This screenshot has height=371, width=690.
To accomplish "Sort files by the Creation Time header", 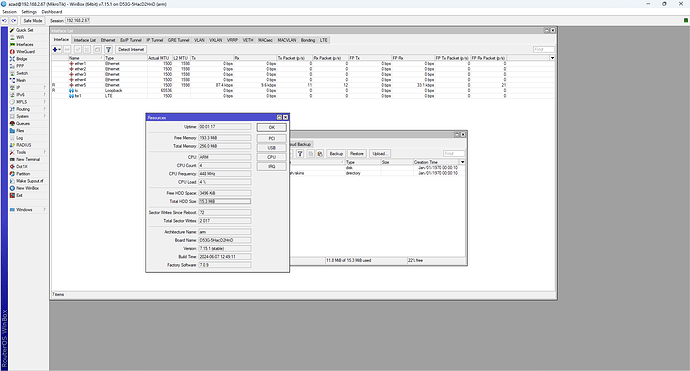I will 436,162.
